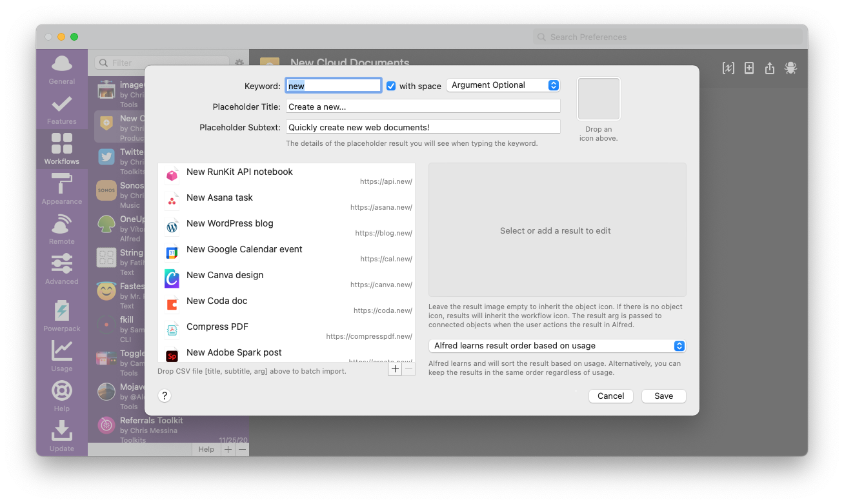
Task: Select the String workflow icon in list
Action: pos(106,257)
